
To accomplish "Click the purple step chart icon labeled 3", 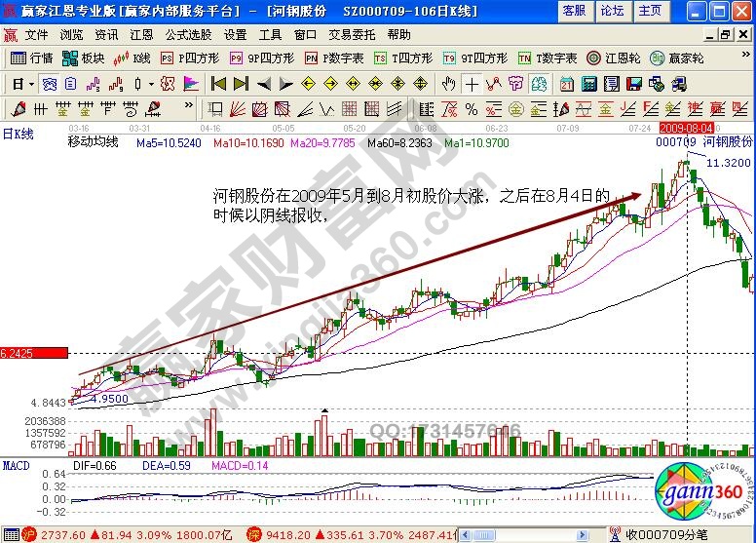I will pyautogui.click(x=94, y=84).
